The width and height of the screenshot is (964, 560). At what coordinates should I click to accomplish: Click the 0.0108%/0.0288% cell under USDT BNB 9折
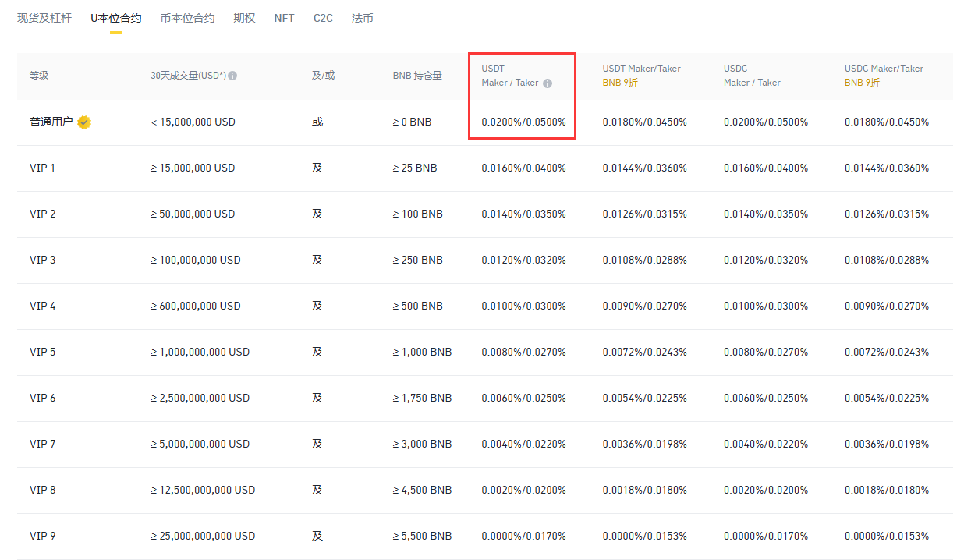coord(645,260)
